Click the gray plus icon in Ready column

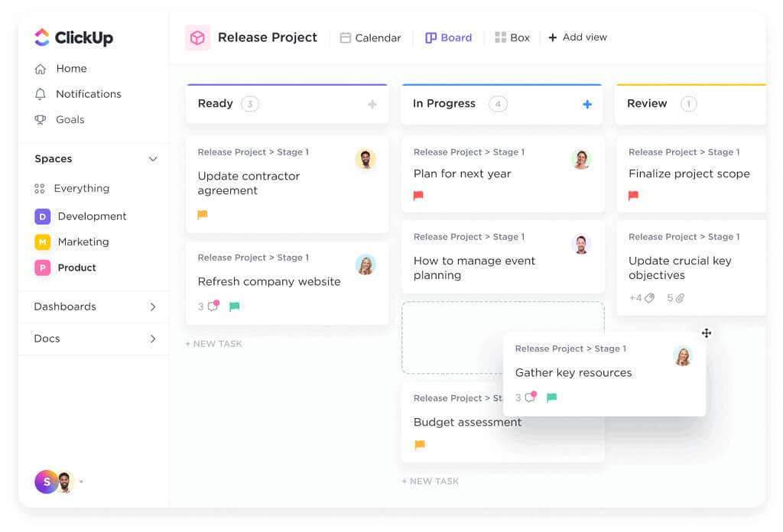click(372, 104)
